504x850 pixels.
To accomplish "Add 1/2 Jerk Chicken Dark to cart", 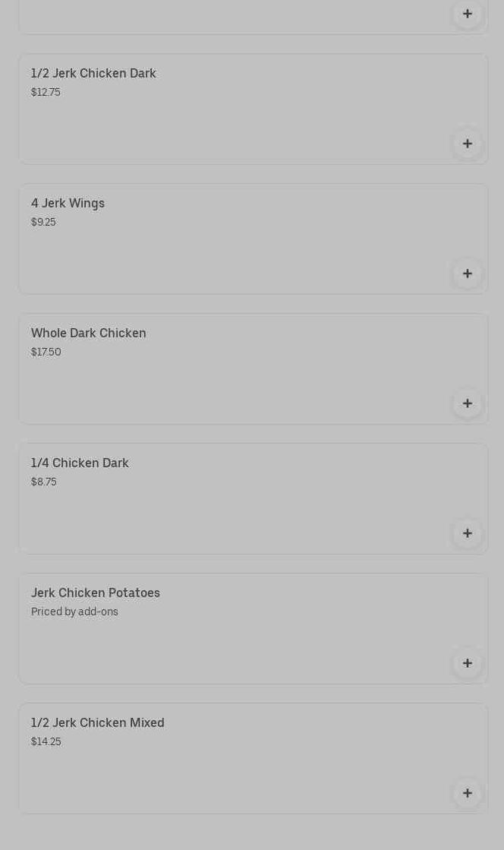I will (467, 144).
